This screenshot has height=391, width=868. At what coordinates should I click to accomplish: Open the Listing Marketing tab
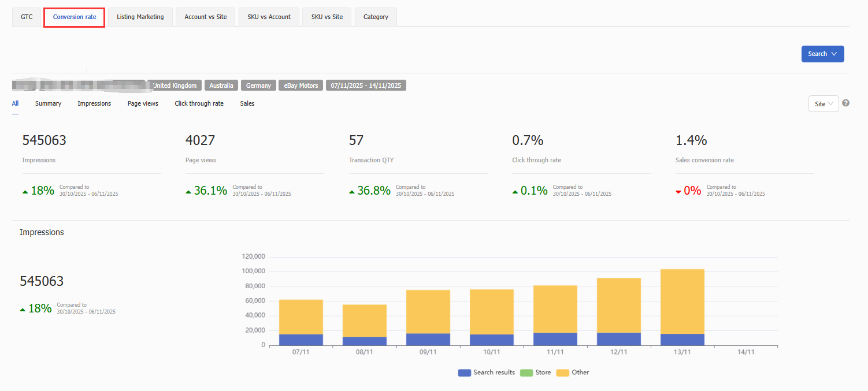[140, 17]
